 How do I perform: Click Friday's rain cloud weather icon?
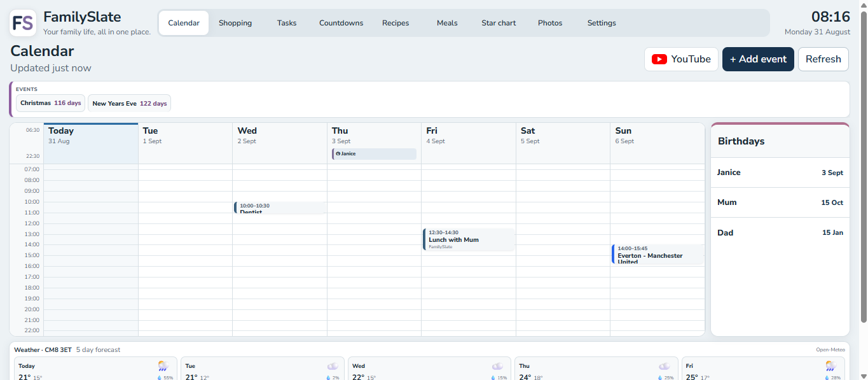pos(831,366)
